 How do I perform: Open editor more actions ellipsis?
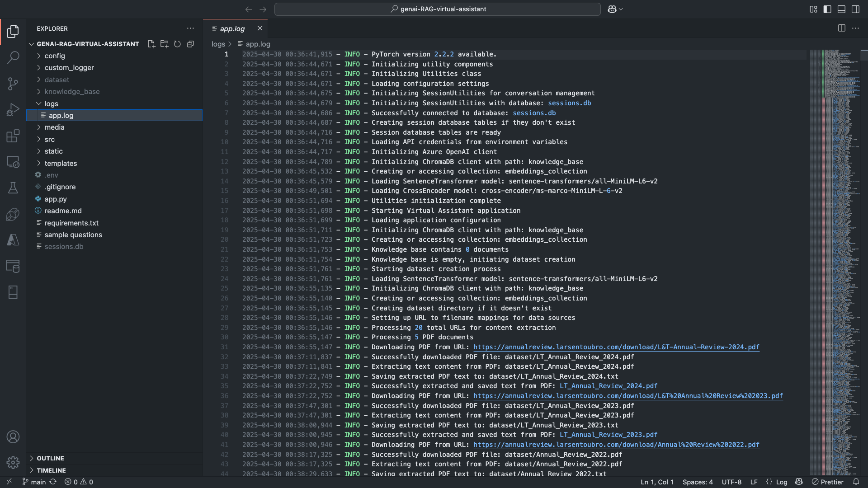(x=855, y=28)
